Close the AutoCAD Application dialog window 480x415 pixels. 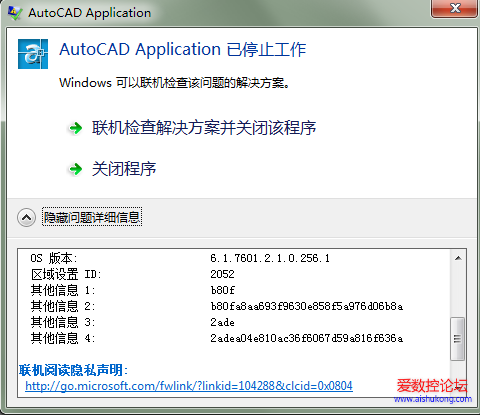coord(454,8)
